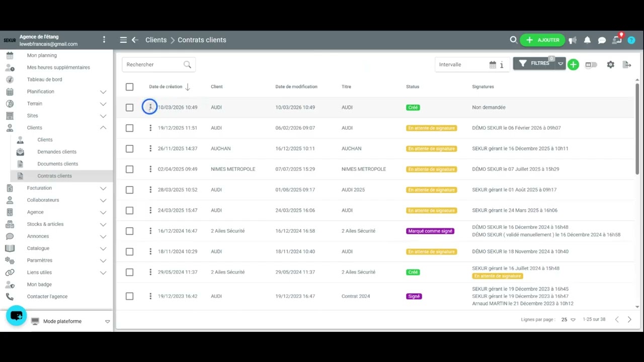
Task: Open row actions for AUDI 2025 contract
Action: point(150,190)
